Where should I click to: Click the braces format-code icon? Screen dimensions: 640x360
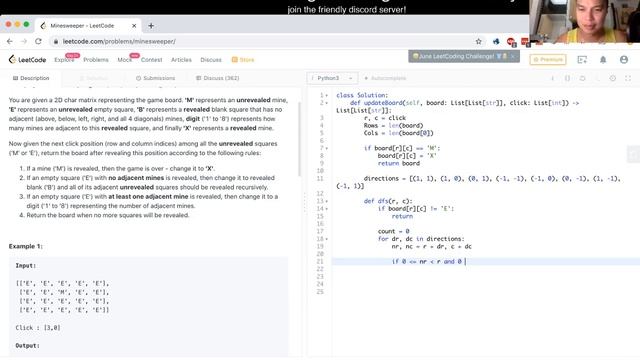(x=567, y=78)
